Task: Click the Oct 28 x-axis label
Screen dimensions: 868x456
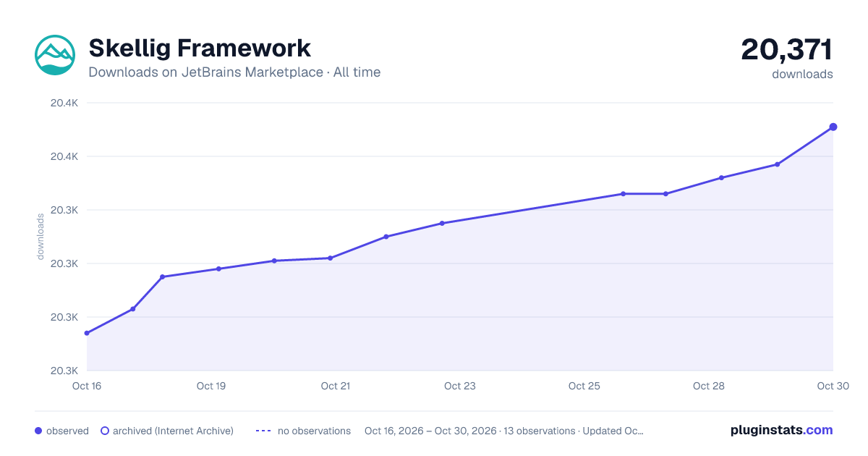Action: click(709, 386)
